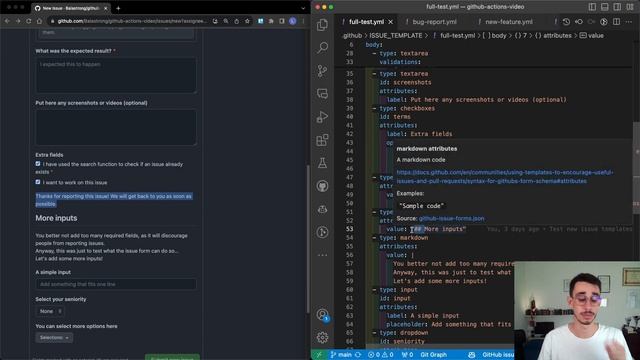Show additional views ellipsis in activity bar
640x360 pixels.
click(x=322, y=255)
